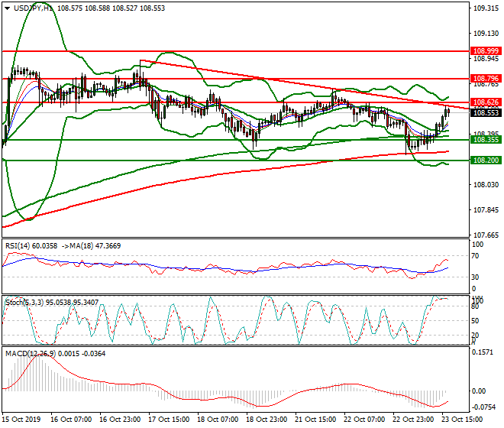Select the 108.796 red price level label
This screenshot has height=428, width=504.
click(x=486, y=79)
